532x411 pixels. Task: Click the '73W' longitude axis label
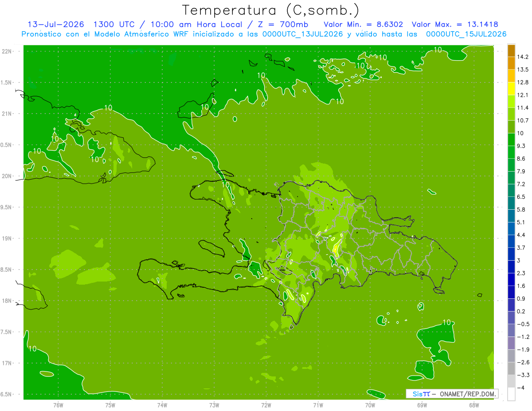[214, 405]
